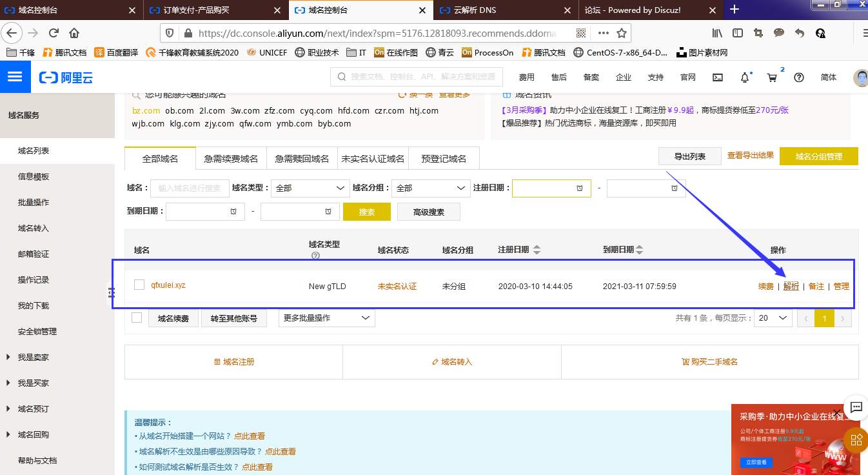Open 批量操作 in the sidebar

pos(34,202)
